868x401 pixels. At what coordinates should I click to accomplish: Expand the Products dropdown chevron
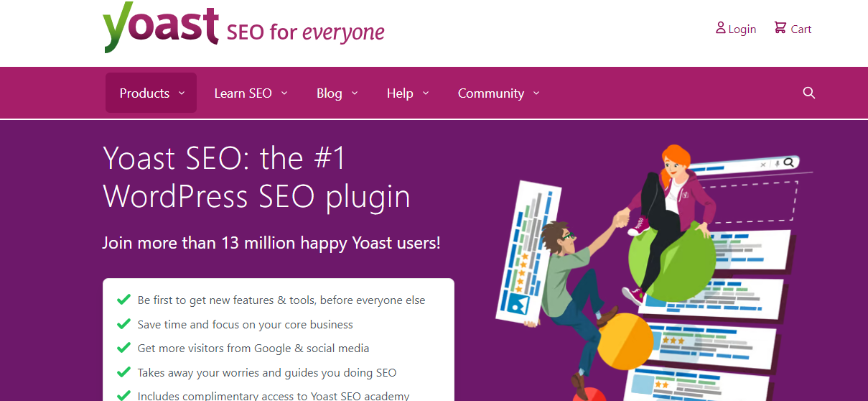[182, 93]
